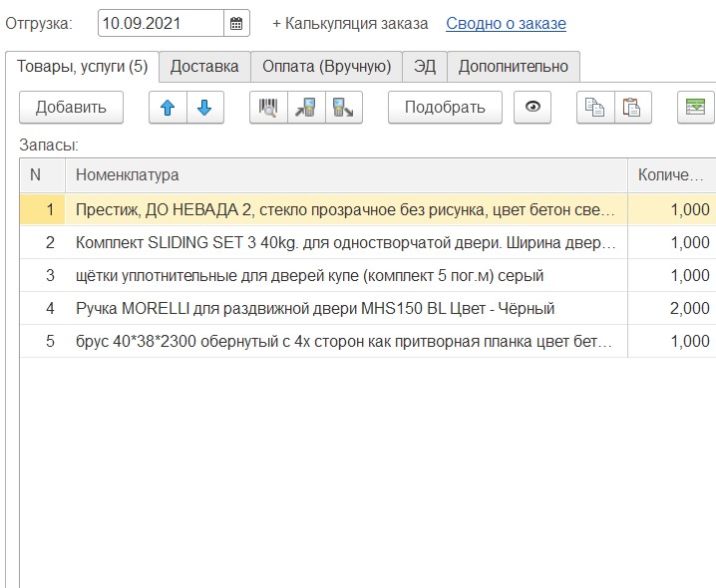Toggle the eye visibility button
Screen dimensions: 716x588
[x=533, y=108]
